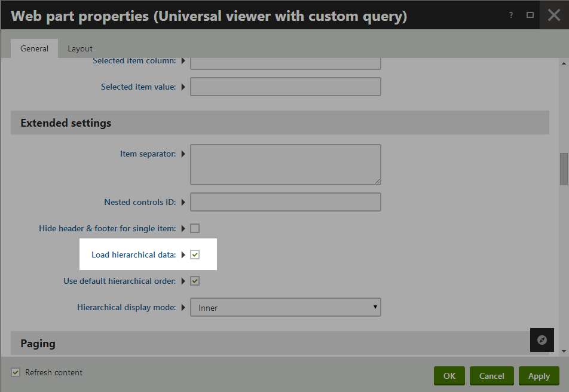Click the compass icon above the Apply button

pyautogui.click(x=542, y=340)
